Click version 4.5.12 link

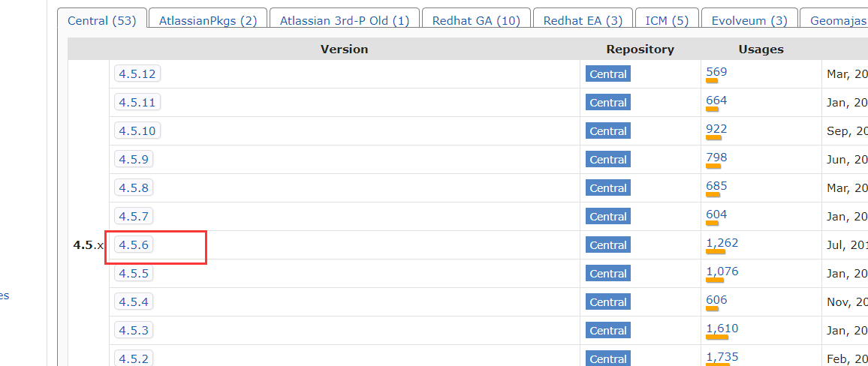click(137, 73)
